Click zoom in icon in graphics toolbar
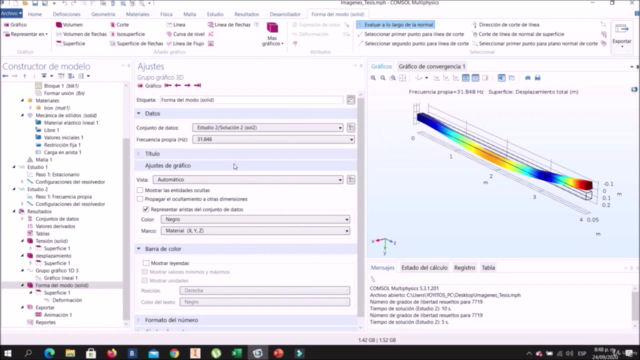 373,78
